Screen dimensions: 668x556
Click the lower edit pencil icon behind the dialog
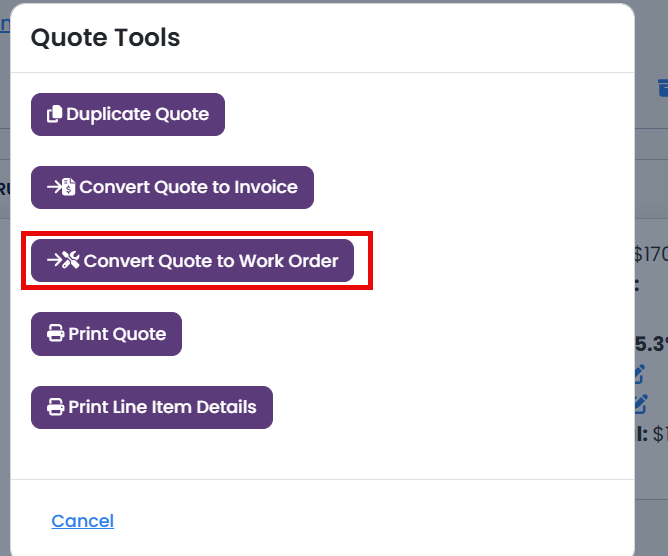pyautogui.click(x=641, y=404)
